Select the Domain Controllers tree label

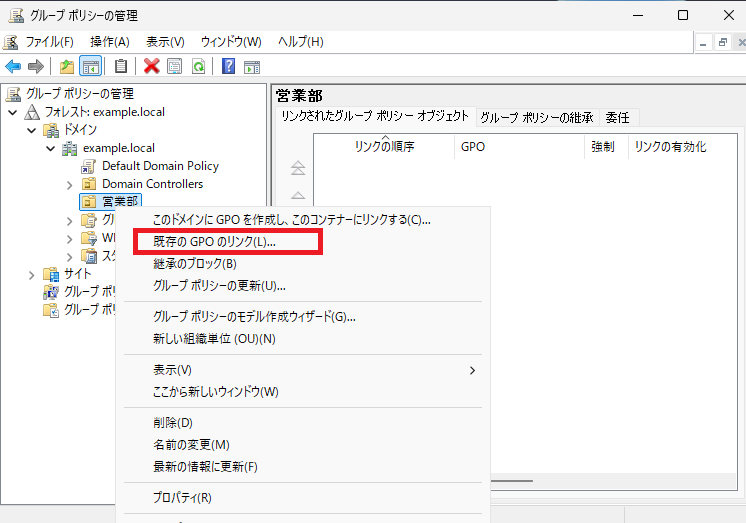click(153, 184)
